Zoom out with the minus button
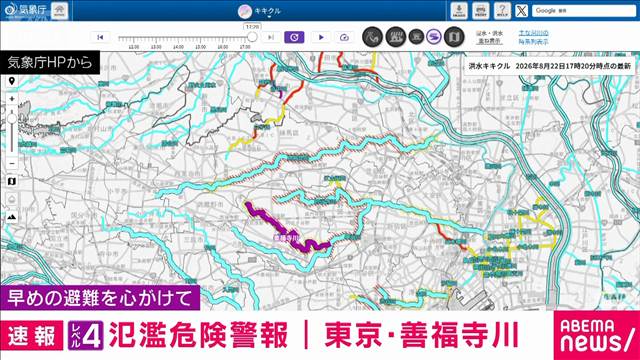This screenshot has width=640, height=360. (x=12, y=163)
